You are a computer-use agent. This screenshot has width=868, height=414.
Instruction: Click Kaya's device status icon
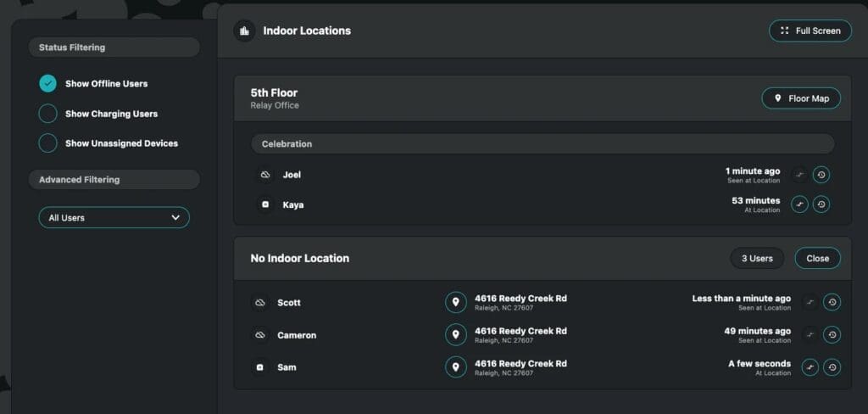coord(265,204)
